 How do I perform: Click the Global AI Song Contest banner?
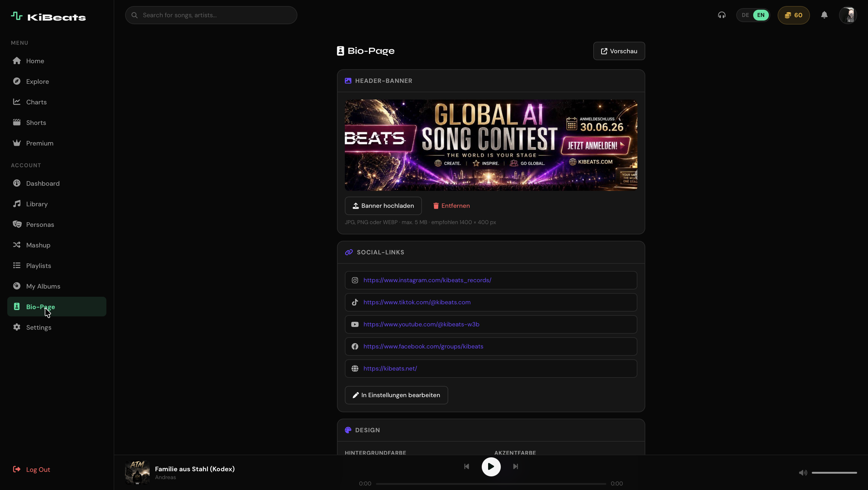tap(491, 145)
